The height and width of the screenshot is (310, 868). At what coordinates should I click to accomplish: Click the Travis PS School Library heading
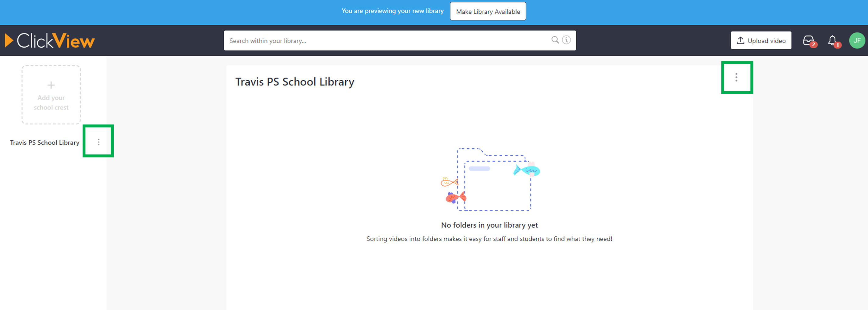click(x=294, y=82)
